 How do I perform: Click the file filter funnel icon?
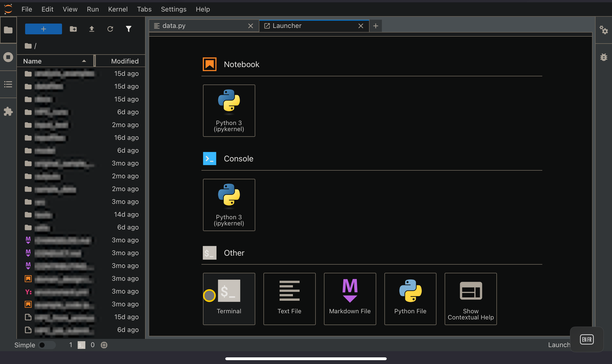[129, 29]
